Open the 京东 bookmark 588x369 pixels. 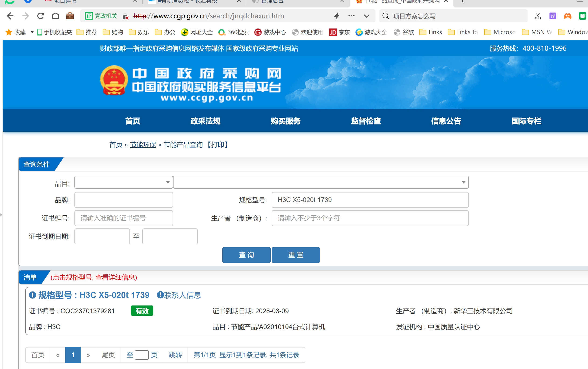click(339, 32)
